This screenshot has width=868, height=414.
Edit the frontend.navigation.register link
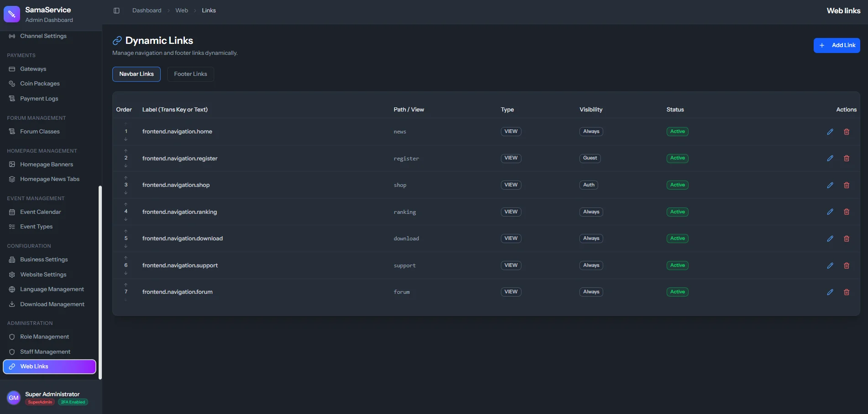point(830,158)
